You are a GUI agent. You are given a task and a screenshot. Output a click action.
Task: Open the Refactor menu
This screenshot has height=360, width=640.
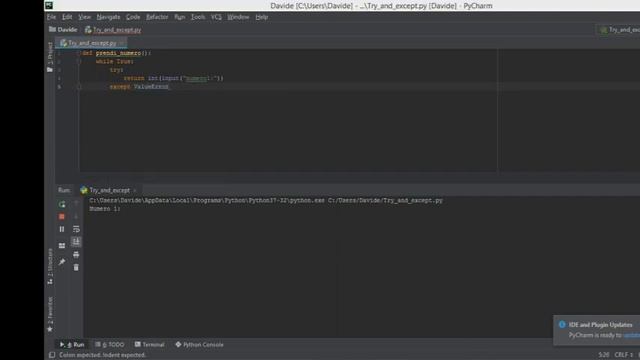coord(157,17)
